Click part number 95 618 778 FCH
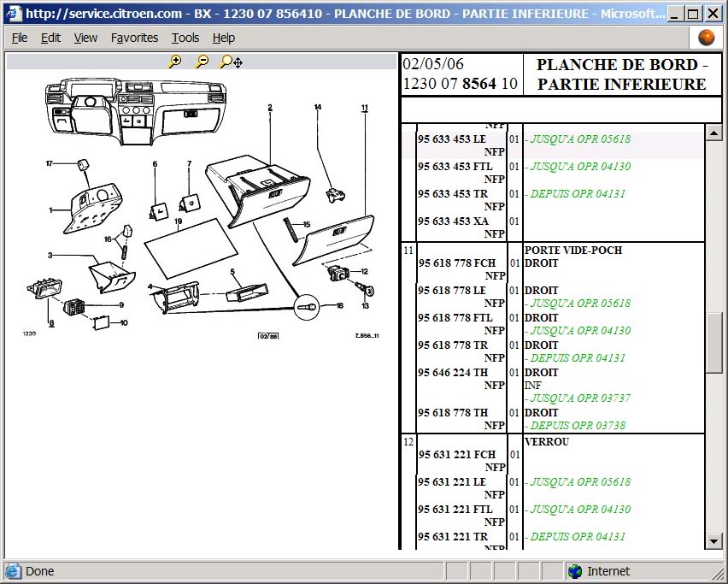 point(457,263)
